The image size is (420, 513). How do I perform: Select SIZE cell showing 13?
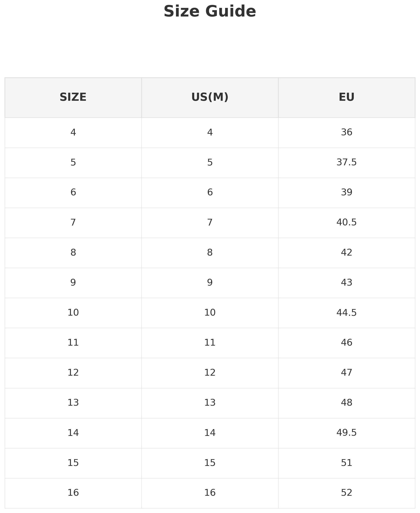pyautogui.click(x=73, y=403)
